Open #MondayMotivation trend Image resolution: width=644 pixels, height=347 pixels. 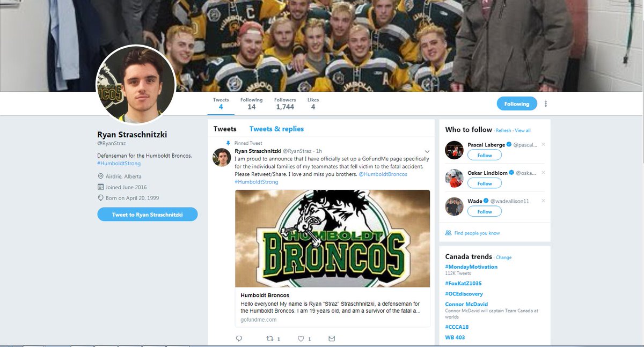(471, 267)
